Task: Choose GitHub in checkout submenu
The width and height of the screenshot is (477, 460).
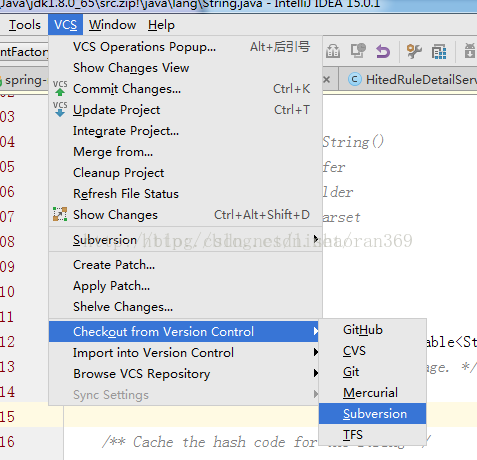Action: pyautogui.click(x=372, y=330)
